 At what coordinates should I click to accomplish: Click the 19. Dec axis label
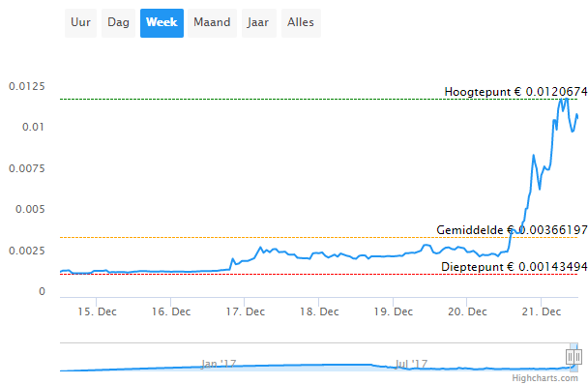(394, 311)
